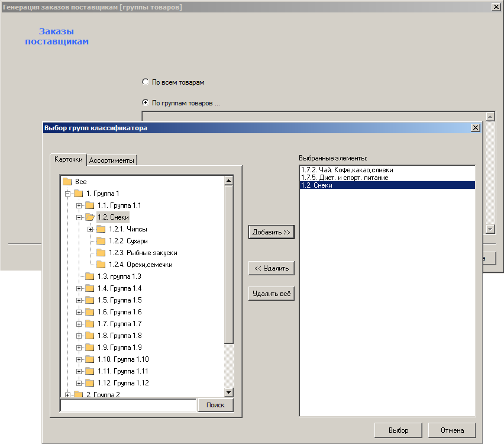
Task: Expand the '1.11. Группа 1.11' node
Action: pos(79,371)
